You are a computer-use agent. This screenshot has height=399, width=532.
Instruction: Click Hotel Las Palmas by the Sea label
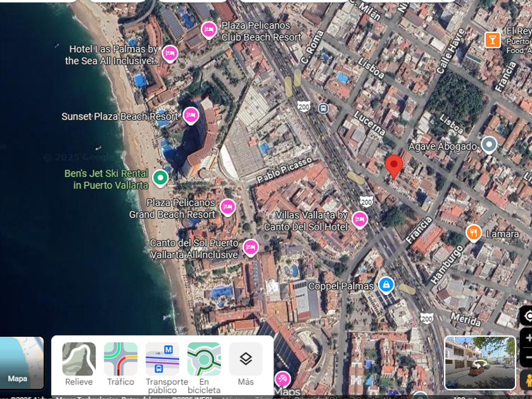111,54
